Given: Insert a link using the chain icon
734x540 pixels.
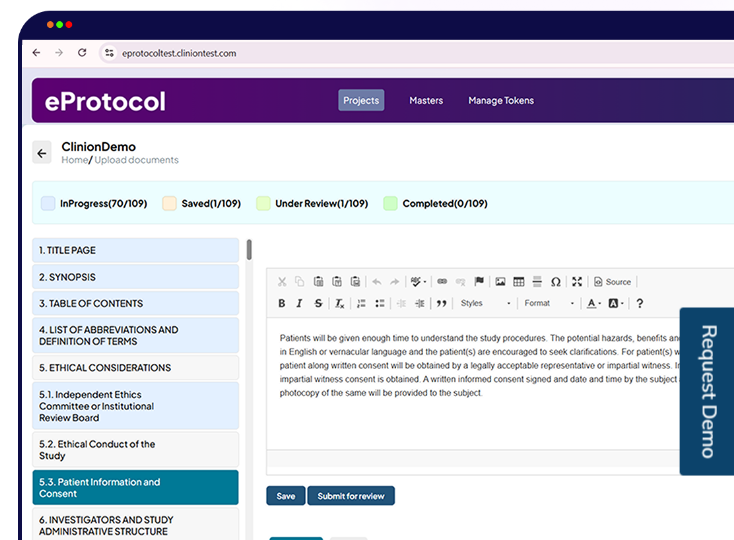Looking at the screenshot, I should click(x=442, y=282).
